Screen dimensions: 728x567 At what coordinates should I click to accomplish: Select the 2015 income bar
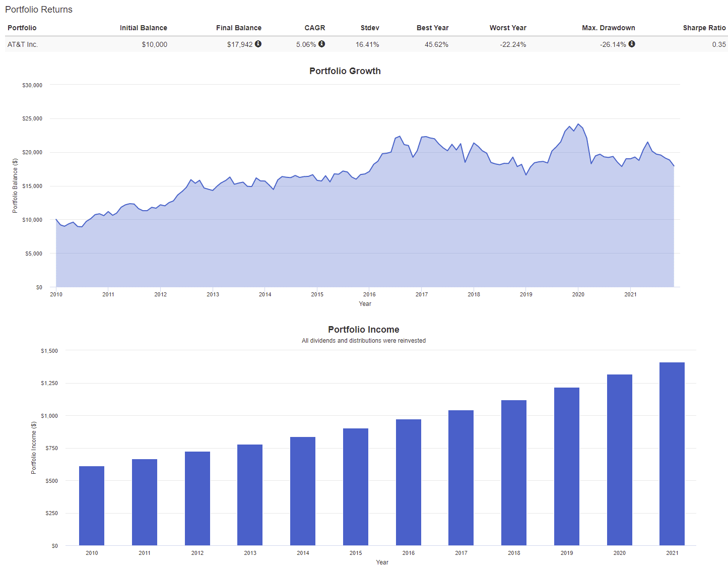(356, 487)
